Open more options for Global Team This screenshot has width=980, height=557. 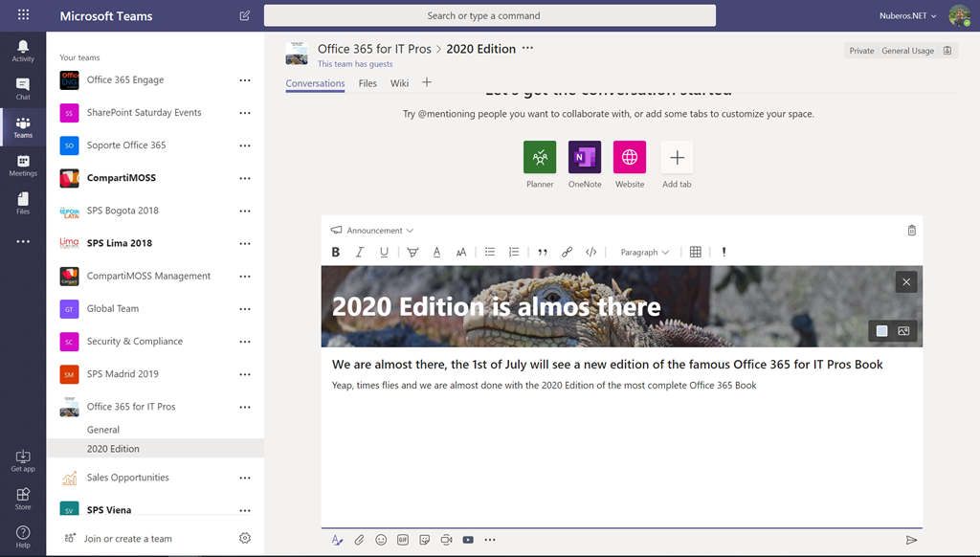(x=245, y=309)
